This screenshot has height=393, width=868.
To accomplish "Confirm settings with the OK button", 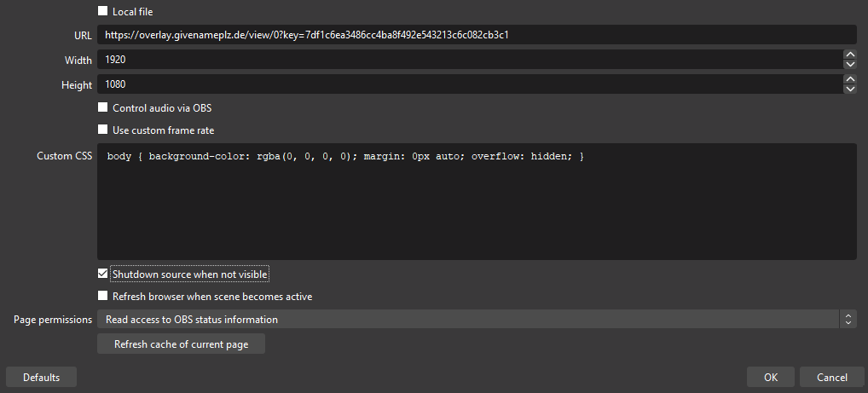I will coord(770,377).
